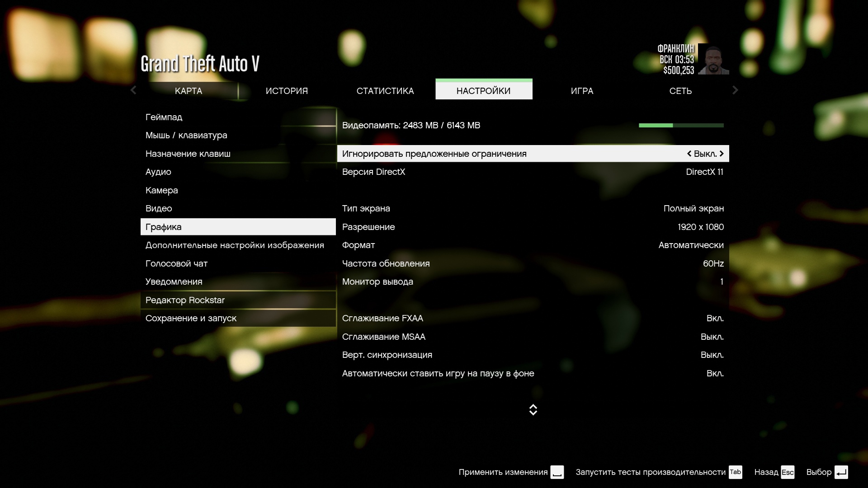Viewport: 868px width, 488px height.
Task: Click the Enter key icon for select
Action: [x=841, y=472]
